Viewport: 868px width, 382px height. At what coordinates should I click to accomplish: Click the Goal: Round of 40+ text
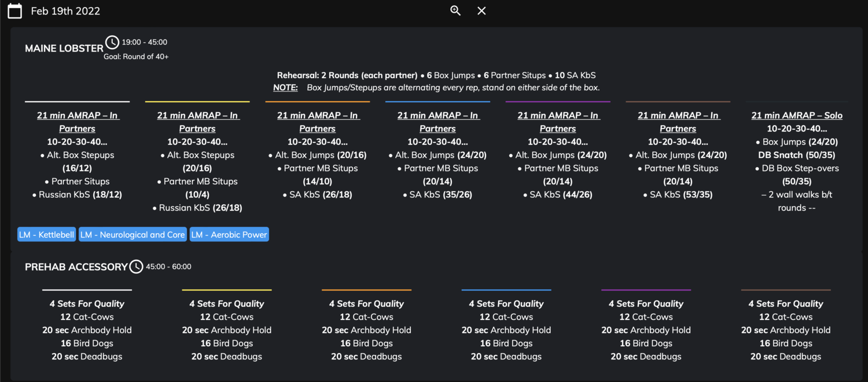[x=137, y=57]
